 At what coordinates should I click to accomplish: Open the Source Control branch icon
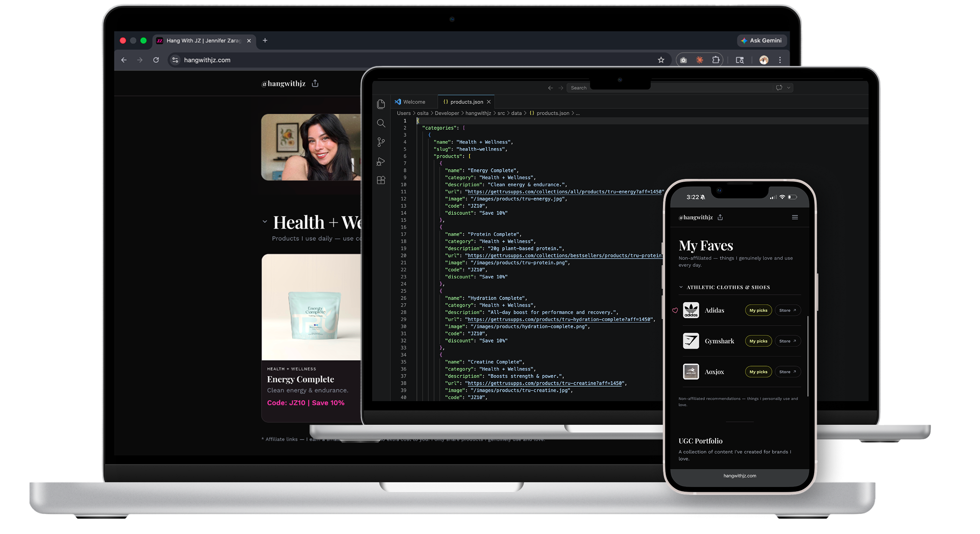381,142
